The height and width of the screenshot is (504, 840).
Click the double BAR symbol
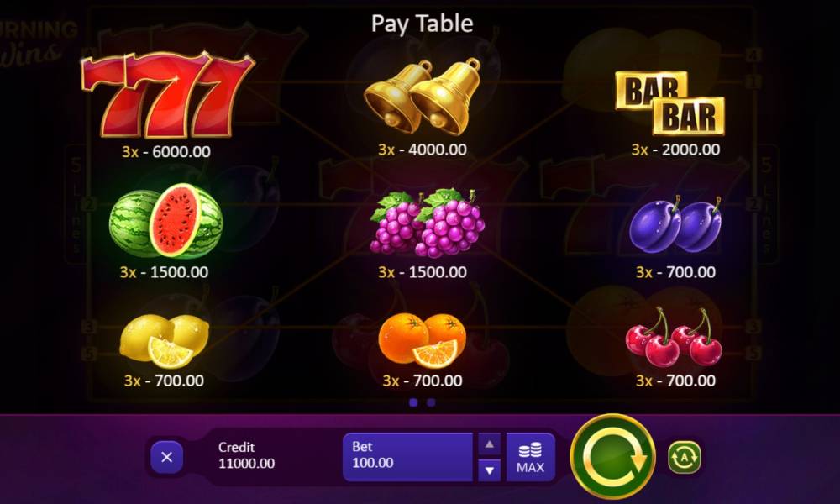669,102
